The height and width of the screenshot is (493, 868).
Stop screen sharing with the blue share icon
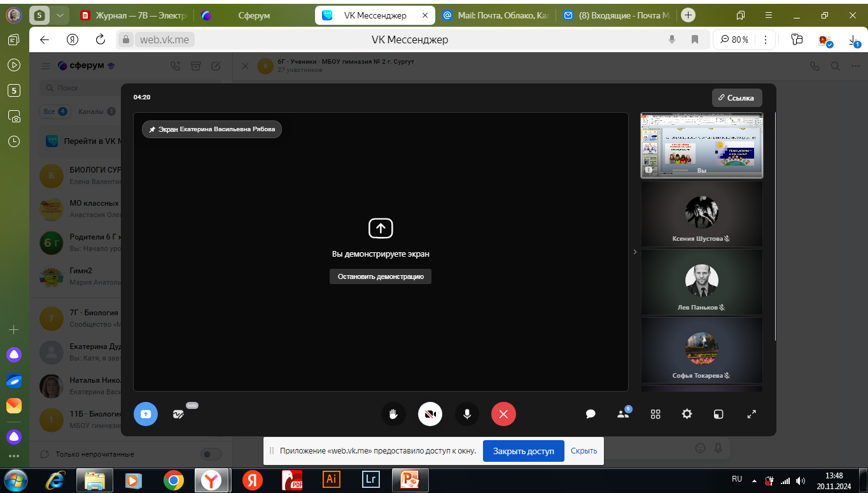click(x=146, y=414)
